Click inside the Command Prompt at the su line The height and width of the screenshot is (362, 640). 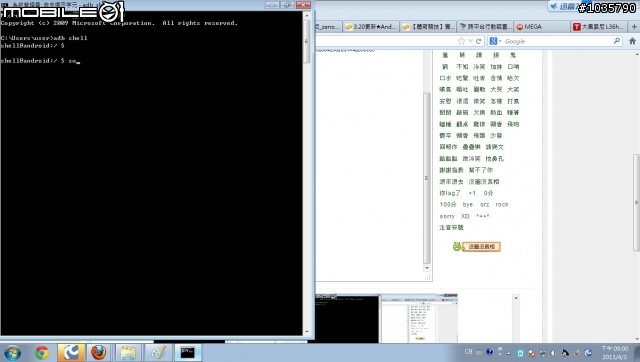(x=40, y=61)
